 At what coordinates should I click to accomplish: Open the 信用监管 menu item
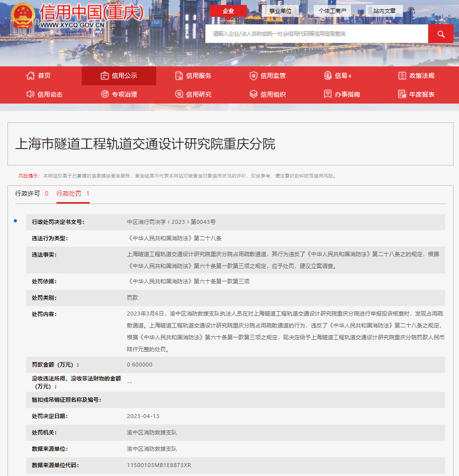click(x=273, y=76)
